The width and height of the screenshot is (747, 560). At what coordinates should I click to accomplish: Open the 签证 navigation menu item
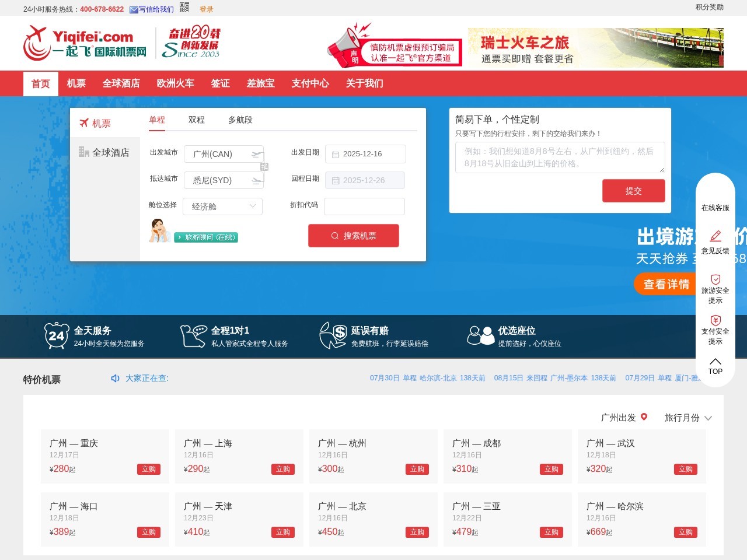[220, 83]
